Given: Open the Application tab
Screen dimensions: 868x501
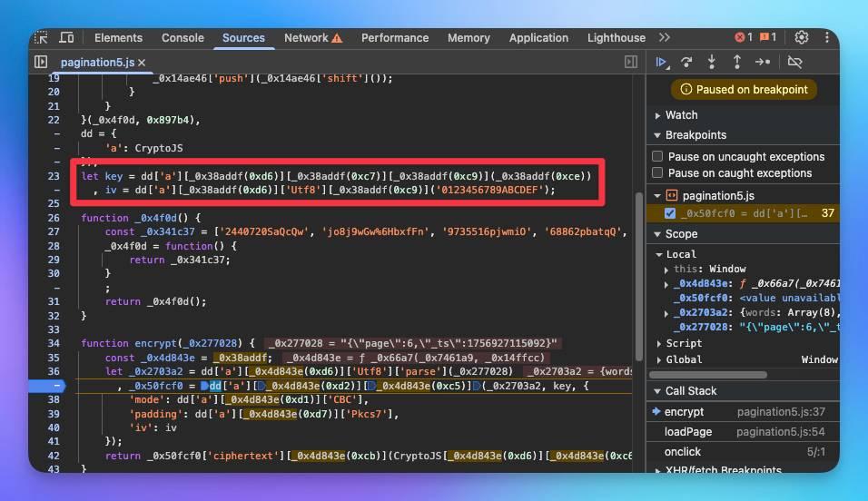Looking at the screenshot, I should (538, 37).
